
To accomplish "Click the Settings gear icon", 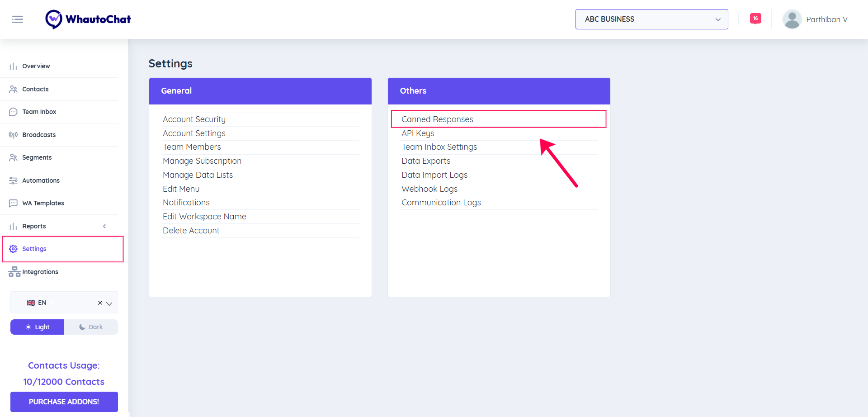I will (13, 249).
